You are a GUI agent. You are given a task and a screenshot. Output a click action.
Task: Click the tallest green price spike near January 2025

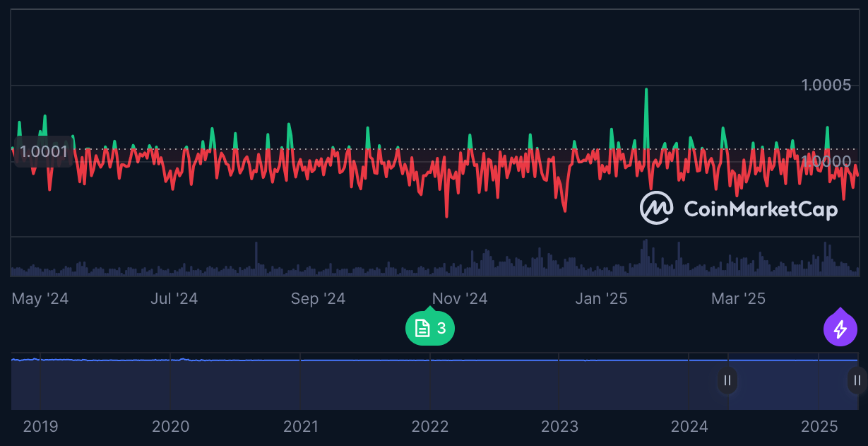tap(646, 92)
